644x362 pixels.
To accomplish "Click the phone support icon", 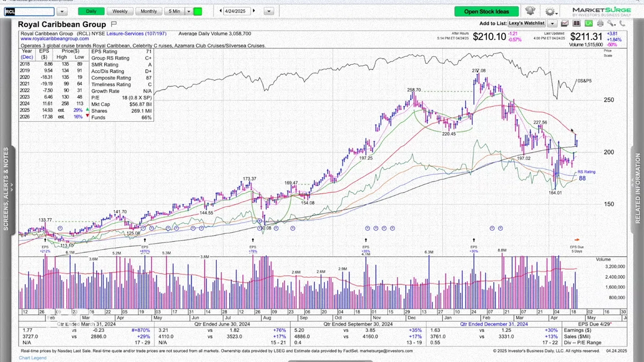I will click(x=623, y=23).
